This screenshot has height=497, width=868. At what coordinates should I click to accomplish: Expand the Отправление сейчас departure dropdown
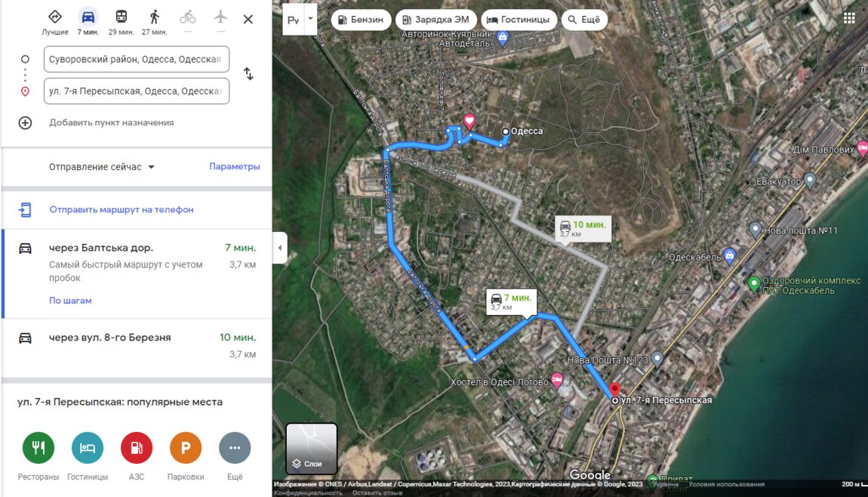click(101, 167)
